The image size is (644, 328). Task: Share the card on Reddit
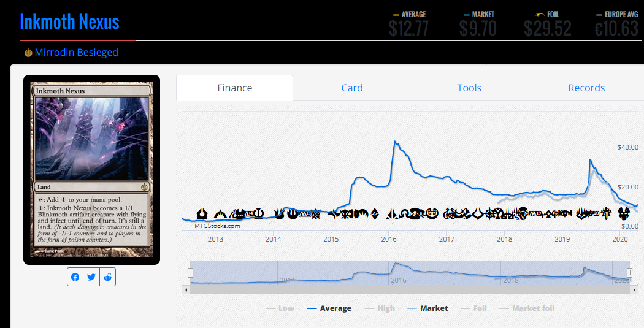coord(107,277)
